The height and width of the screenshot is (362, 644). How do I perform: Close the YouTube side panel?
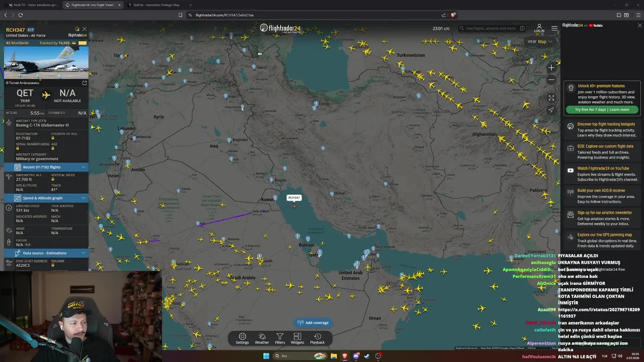pos(639,25)
